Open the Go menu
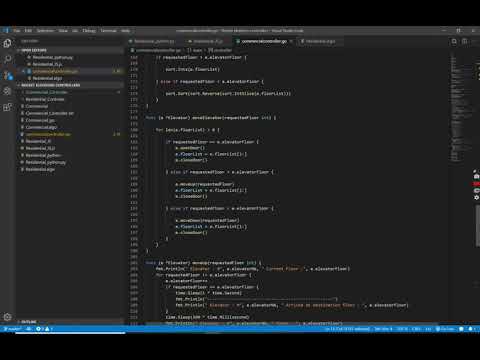The width and height of the screenshot is (480, 360). point(75,30)
